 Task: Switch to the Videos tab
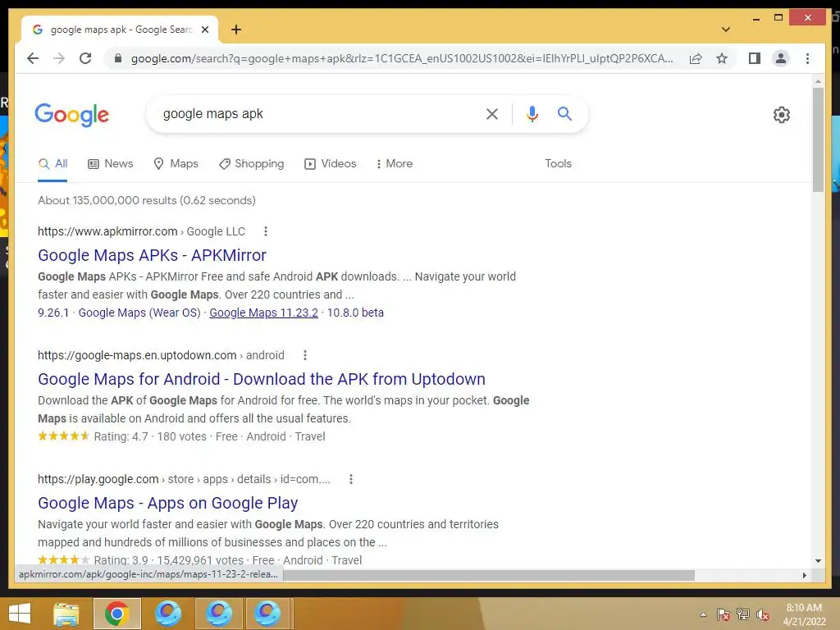(x=330, y=163)
